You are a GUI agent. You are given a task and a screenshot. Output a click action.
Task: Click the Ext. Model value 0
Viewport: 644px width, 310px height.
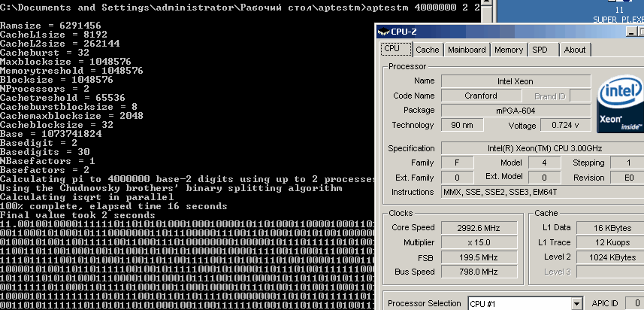(544, 178)
